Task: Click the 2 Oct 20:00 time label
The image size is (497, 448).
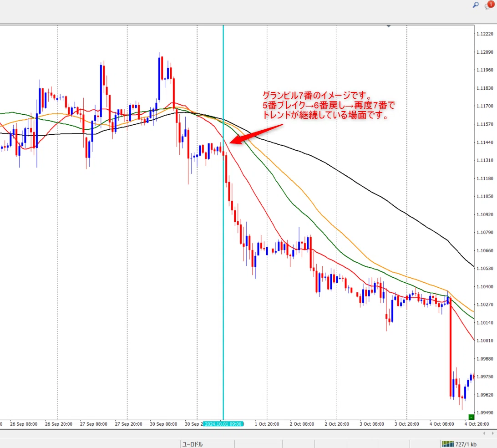Action: (337, 424)
